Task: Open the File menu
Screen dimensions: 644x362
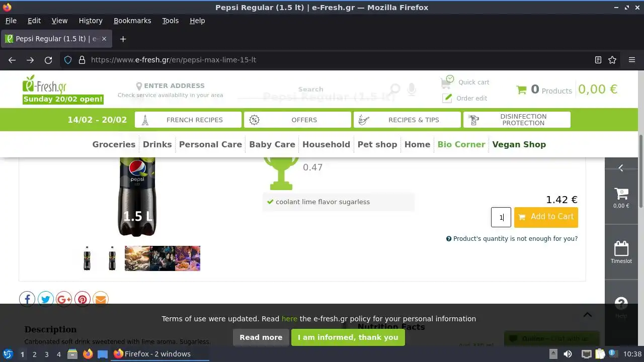Action: click(x=11, y=21)
